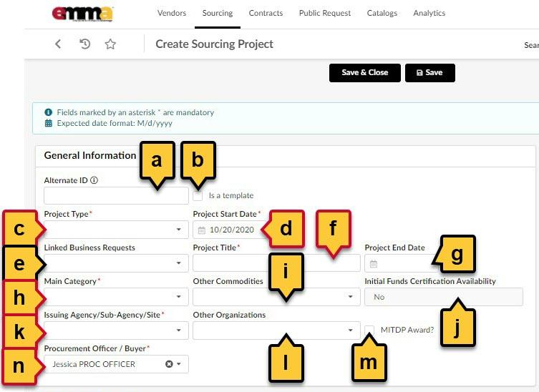Toggle the Is a template checkbox
The image size is (539, 392).
pyautogui.click(x=198, y=195)
